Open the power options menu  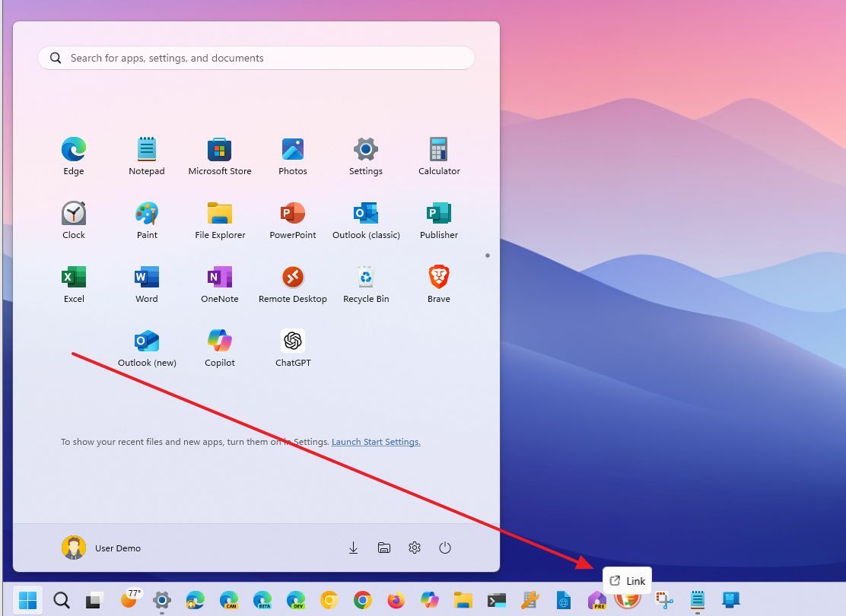point(445,547)
